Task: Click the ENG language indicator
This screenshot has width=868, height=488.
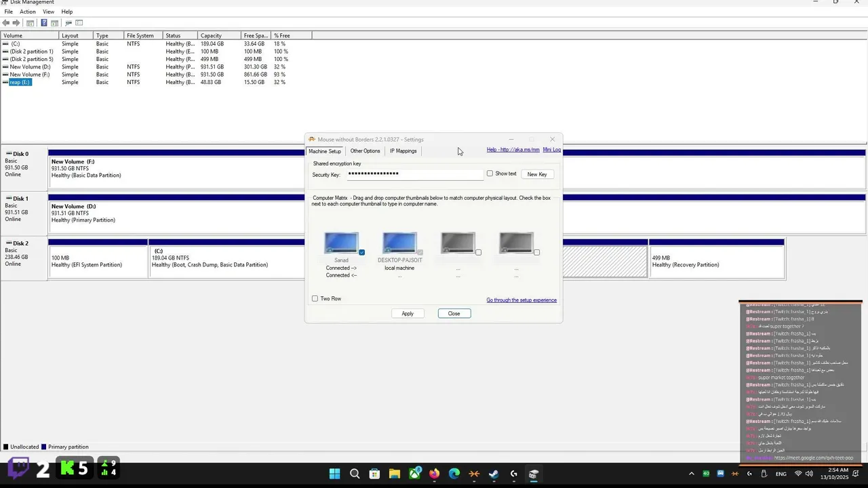Action: (781, 474)
